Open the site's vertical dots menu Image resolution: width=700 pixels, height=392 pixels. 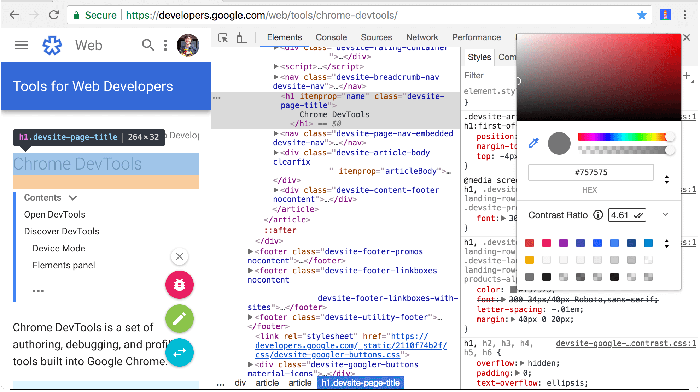[x=165, y=45]
